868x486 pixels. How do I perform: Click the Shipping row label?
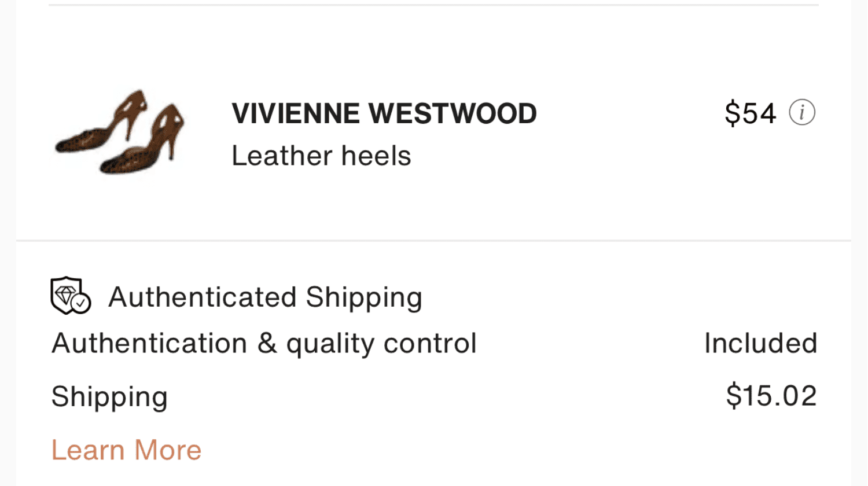pyautogui.click(x=109, y=397)
